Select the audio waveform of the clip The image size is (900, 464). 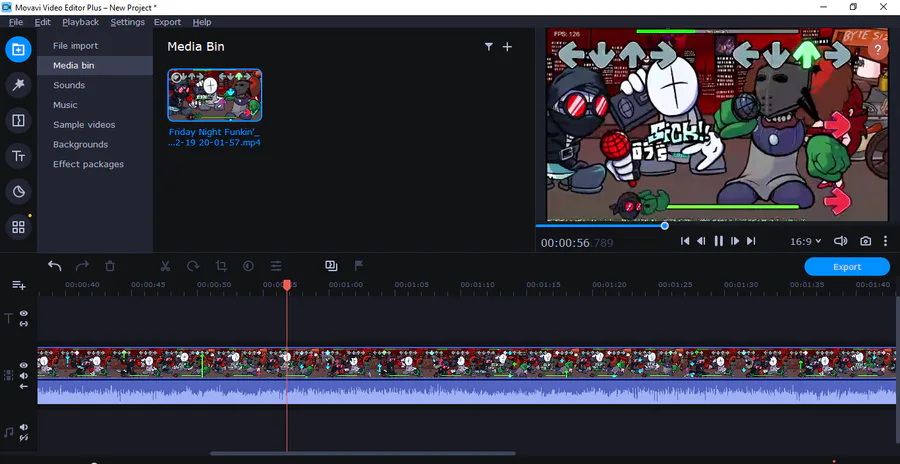click(467, 392)
